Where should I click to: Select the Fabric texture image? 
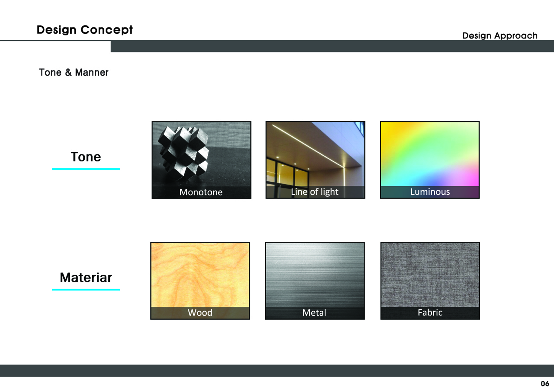point(430,281)
